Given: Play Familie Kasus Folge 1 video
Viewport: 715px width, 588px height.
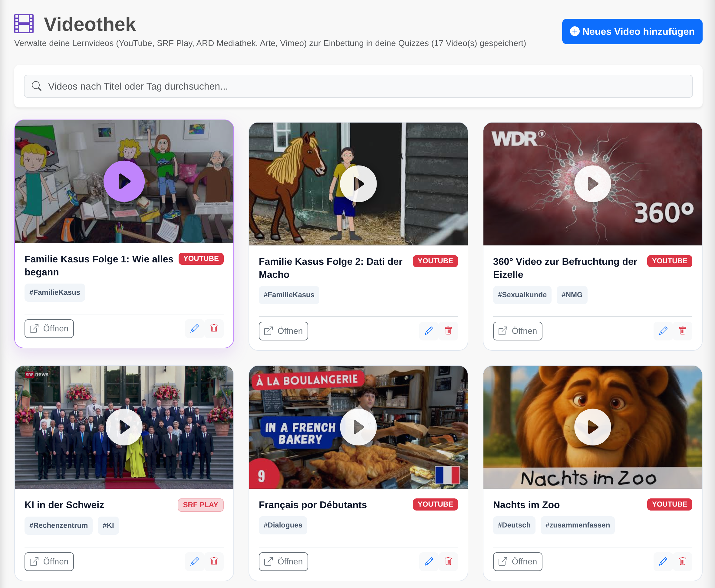Looking at the screenshot, I should [124, 181].
